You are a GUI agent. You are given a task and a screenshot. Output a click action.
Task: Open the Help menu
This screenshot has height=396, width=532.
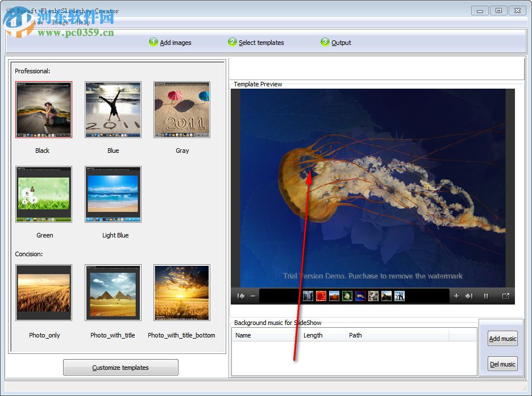[84, 23]
